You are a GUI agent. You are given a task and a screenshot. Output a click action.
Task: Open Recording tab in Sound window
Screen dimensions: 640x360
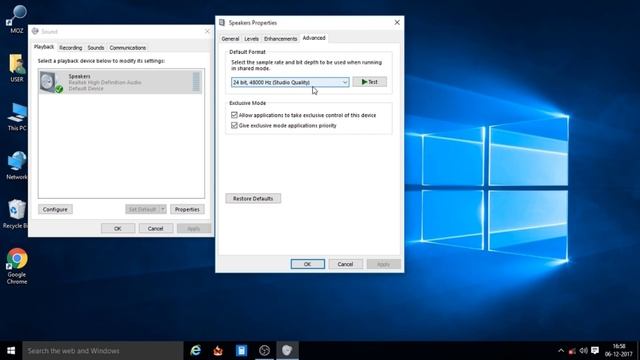71,48
